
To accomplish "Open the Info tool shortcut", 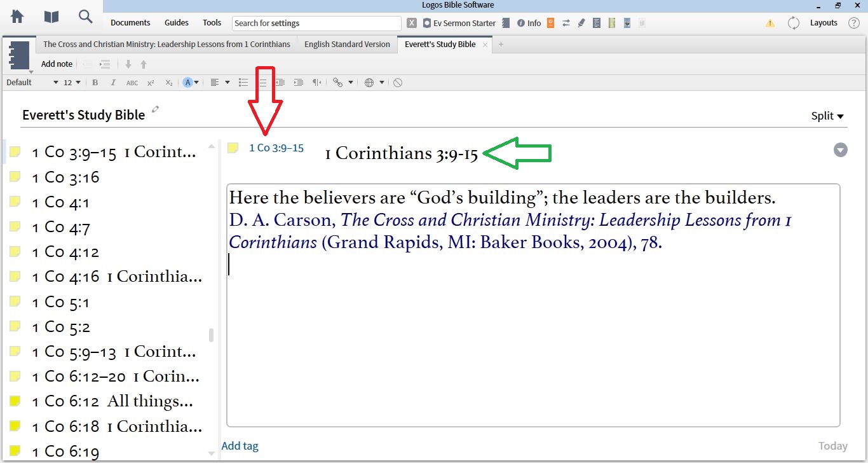I will 529,23.
